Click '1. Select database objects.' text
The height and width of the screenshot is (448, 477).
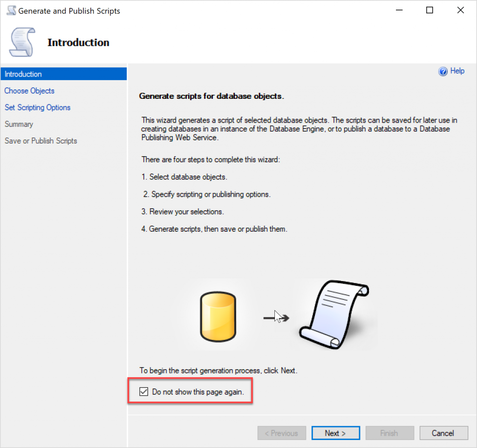(x=184, y=177)
